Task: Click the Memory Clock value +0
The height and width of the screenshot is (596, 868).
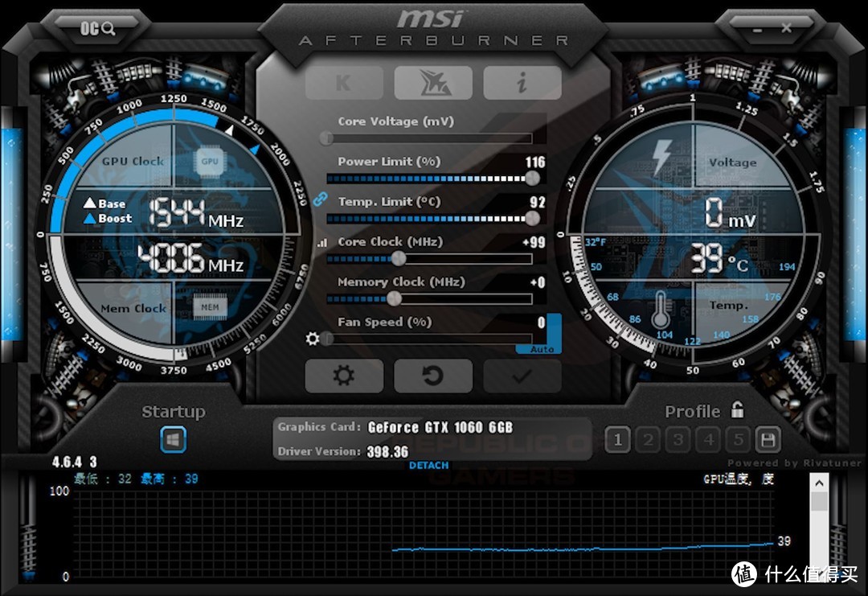Action: pyautogui.click(x=538, y=283)
